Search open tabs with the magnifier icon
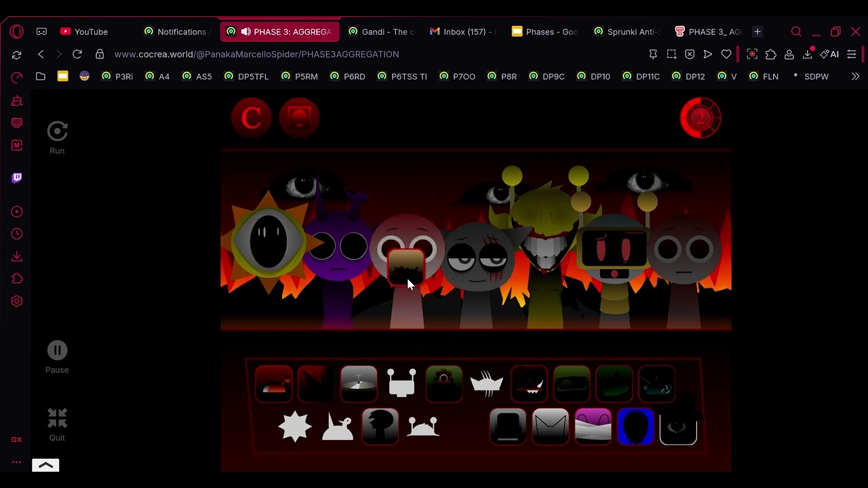Screen dimensions: 868x488 tap(796, 32)
